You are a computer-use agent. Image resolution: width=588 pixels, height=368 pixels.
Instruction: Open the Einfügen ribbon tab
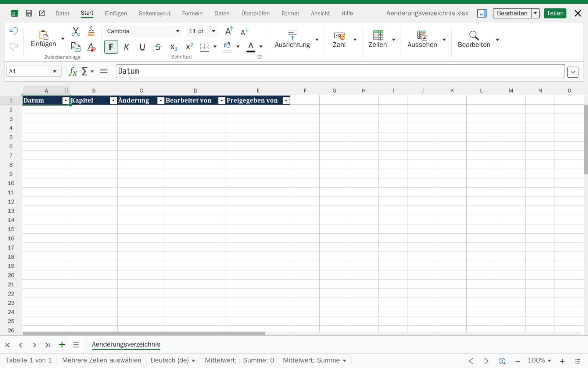[116, 13]
